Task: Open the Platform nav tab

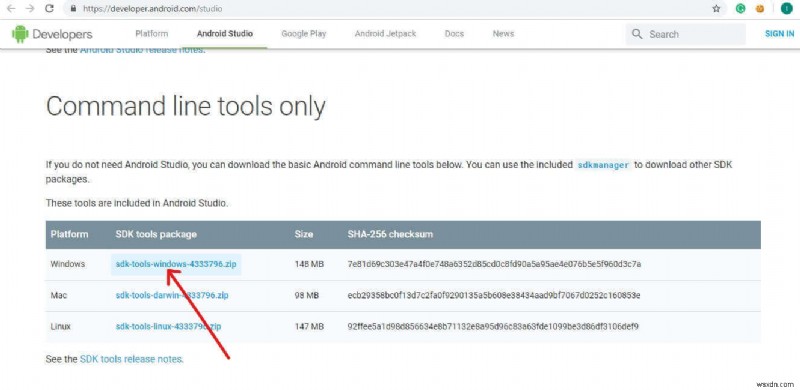Action: coord(152,34)
